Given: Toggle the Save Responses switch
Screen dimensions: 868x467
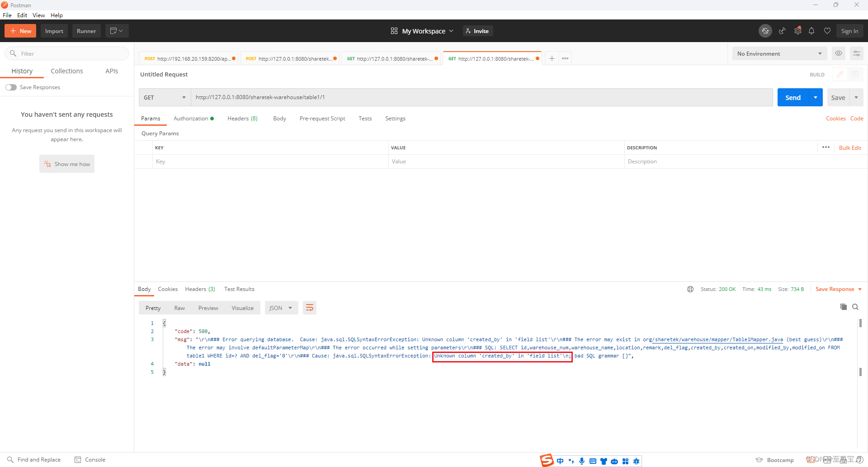Looking at the screenshot, I should [x=11, y=87].
